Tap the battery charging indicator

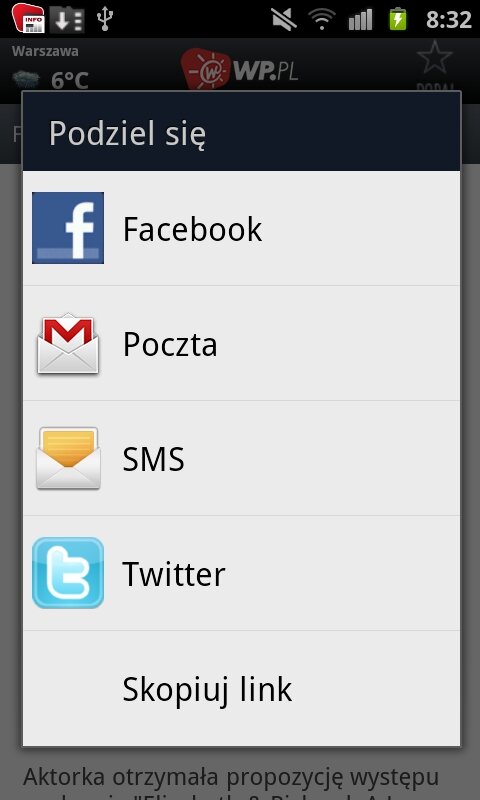398,19
